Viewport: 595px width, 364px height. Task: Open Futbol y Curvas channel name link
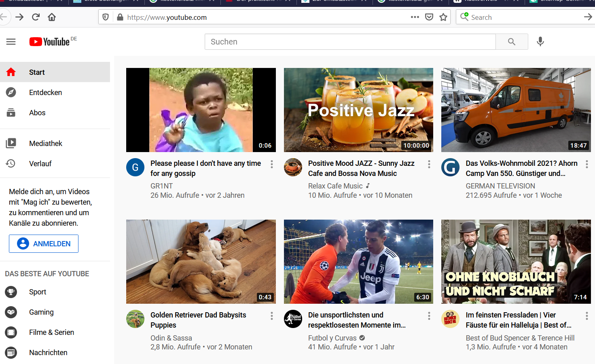[332, 338]
